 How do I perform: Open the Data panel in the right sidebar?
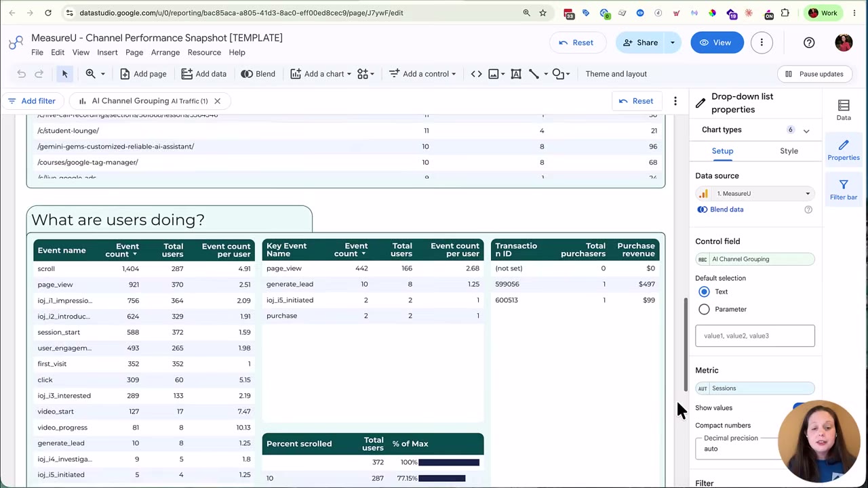[x=844, y=110]
